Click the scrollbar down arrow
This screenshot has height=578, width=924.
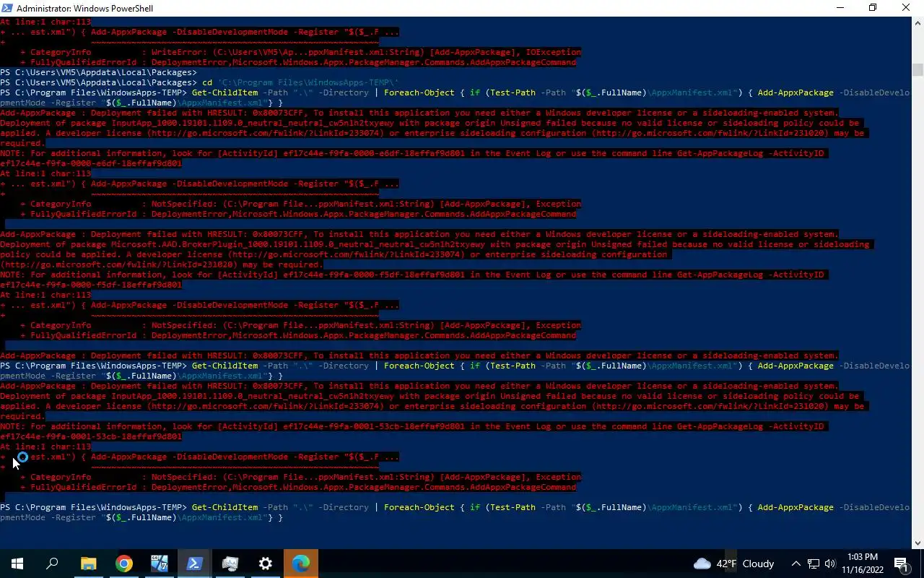point(918,543)
